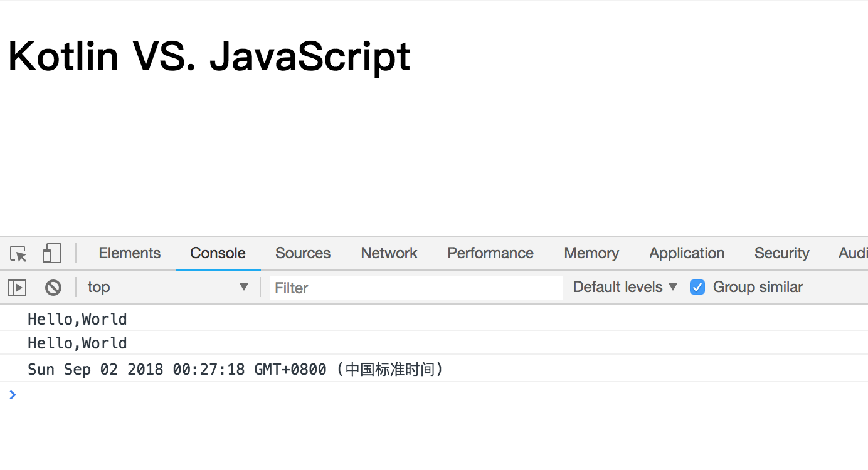Screen dimensions: 868x470
Task: Expand the Default levels dropdown
Action: 625,287
